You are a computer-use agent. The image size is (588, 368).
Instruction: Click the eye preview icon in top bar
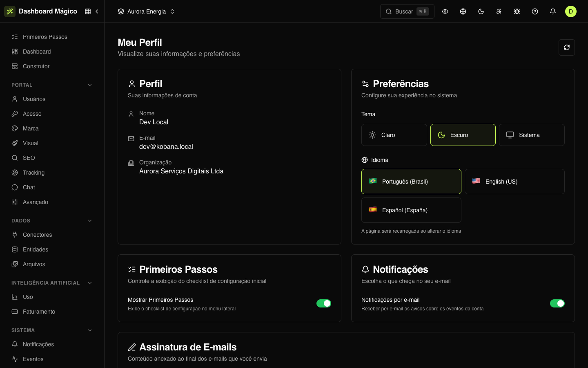445,11
